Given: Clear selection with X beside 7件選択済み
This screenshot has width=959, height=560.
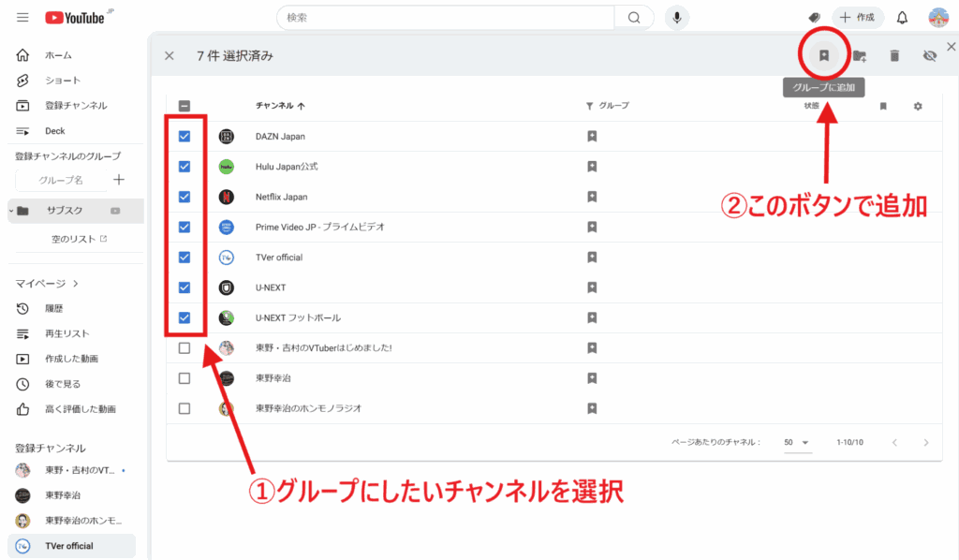Looking at the screenshot, I should [170, 55].
